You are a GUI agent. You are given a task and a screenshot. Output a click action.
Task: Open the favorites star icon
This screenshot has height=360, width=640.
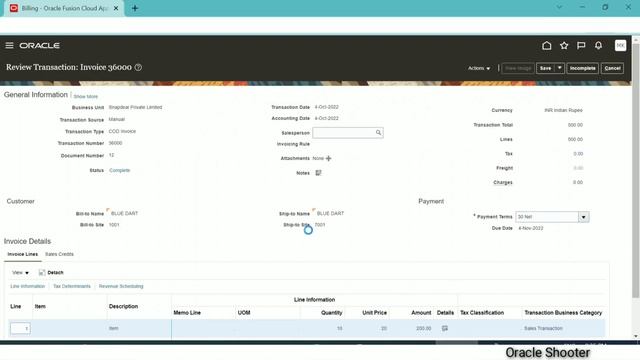pos(564,45)
